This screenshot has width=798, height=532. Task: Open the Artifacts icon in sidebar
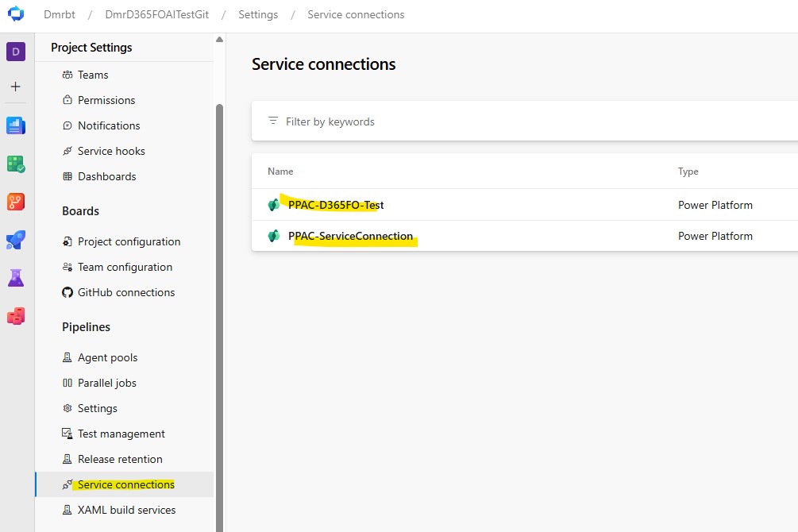[x=16, y=316]
